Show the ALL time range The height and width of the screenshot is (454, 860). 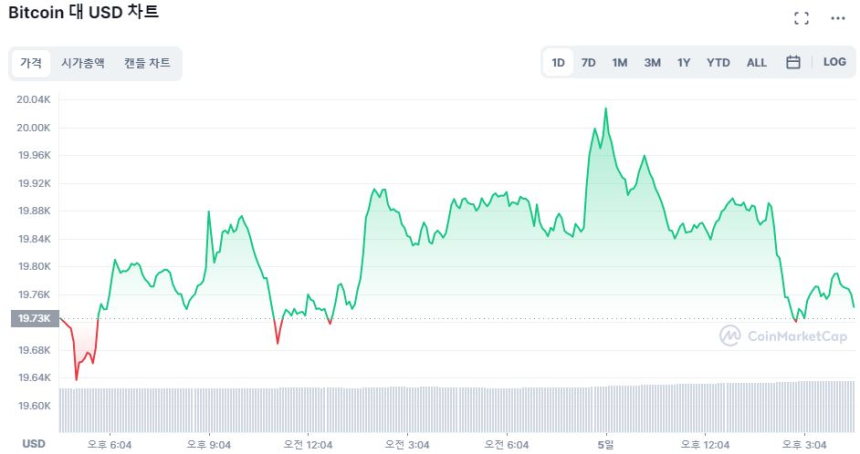pos(757,63)
